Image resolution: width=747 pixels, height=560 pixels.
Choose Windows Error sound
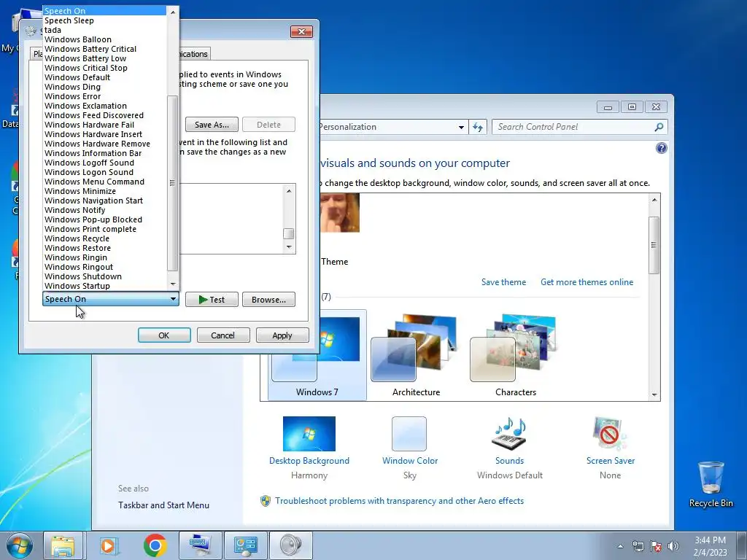105,97
